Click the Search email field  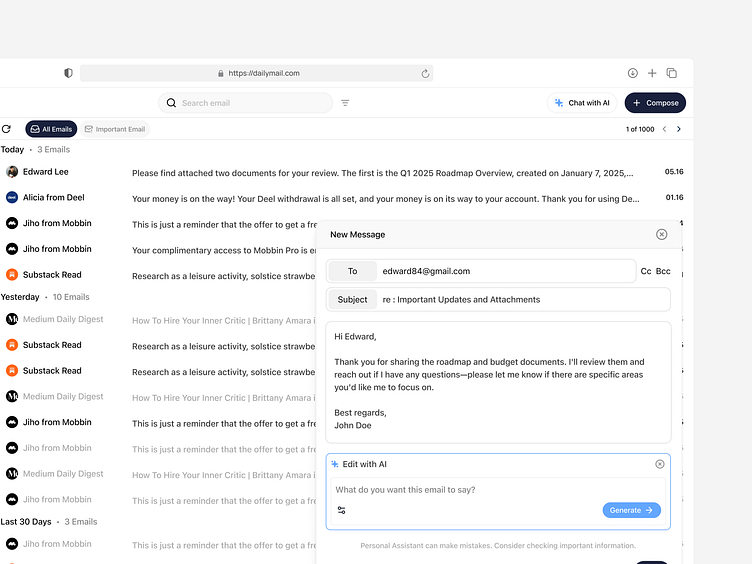click(x=246, y=103)
